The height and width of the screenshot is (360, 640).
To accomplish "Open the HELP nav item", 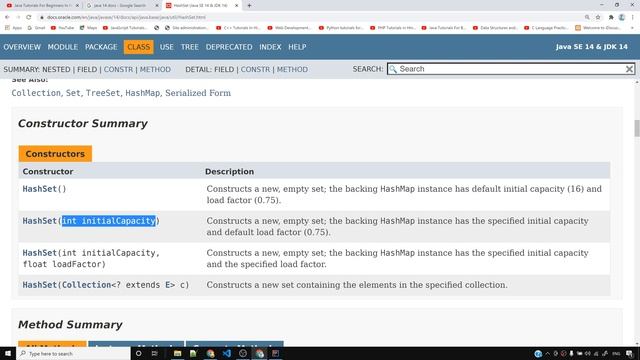I will tap(297, 47).
